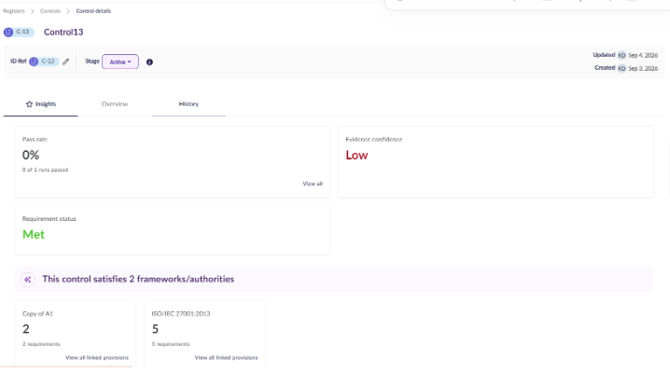Click the Created date Sep 3, 2026
670x371 pixels.
[x=643, y=68]
